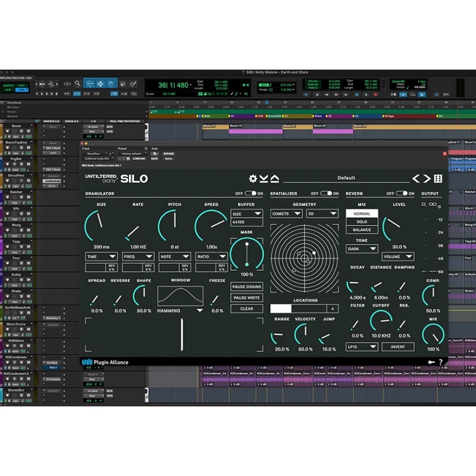
Task: Click the I/O column header
Action: (93, 121)
